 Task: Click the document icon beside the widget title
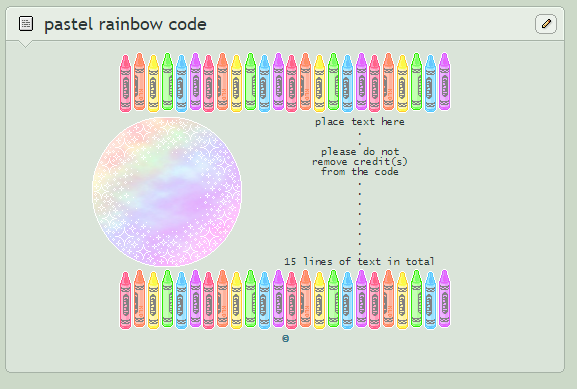coord(26,24)
